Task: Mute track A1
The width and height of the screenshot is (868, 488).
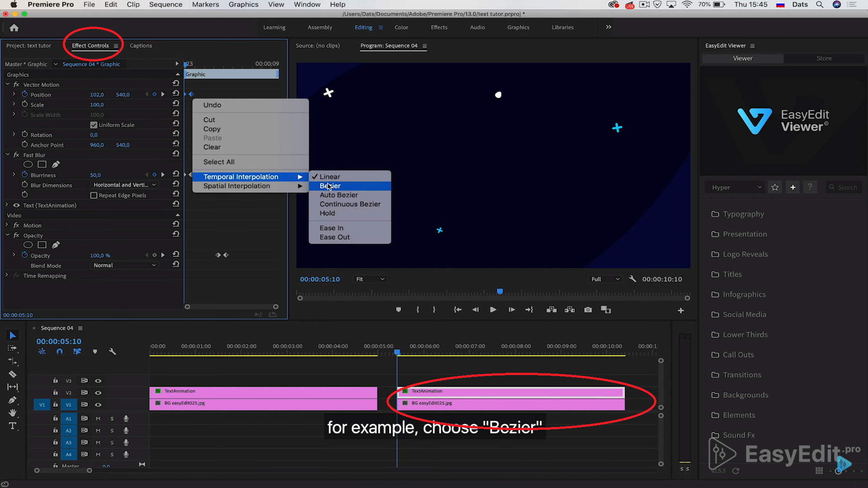Action: (x=98, y=418)
